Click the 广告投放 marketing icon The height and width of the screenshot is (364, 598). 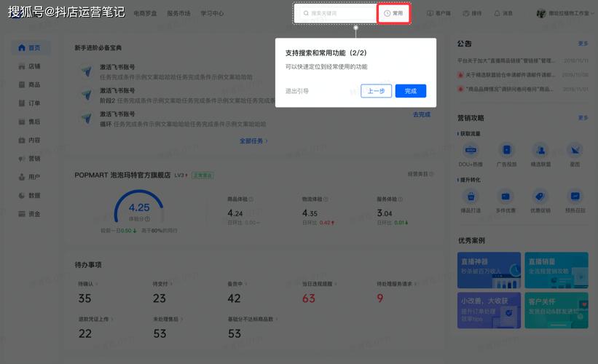click(x=506, y=150)
